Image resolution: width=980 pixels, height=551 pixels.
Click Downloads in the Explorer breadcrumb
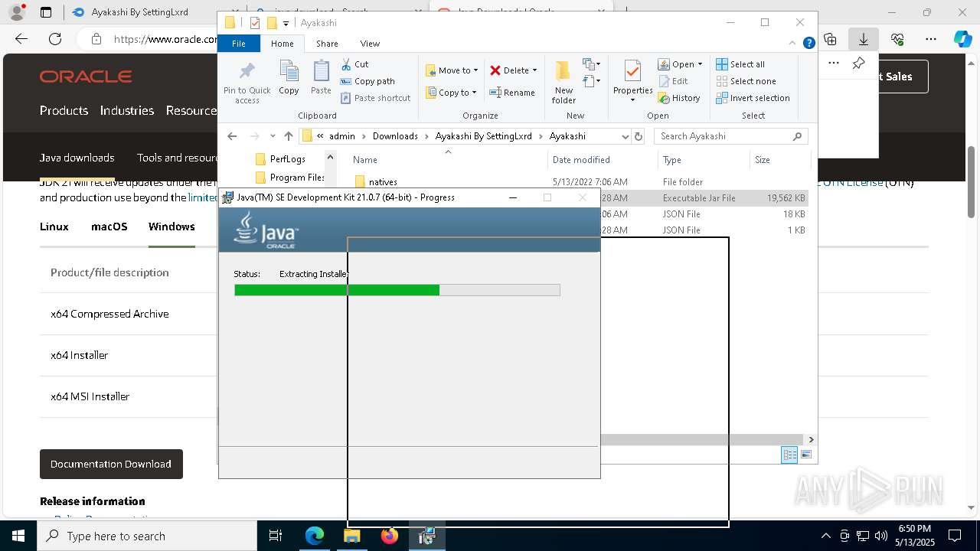tap(395, 136)
